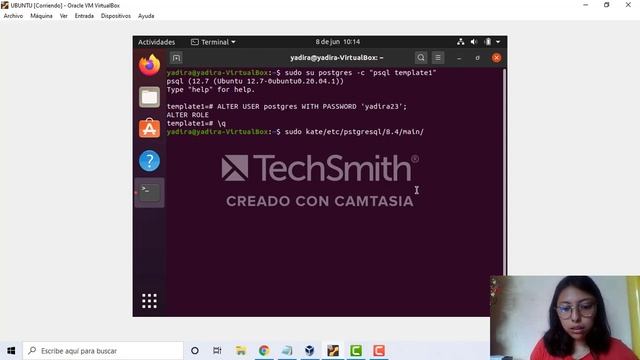This screenshot has height=360, width=640.
Task: Open the Ayuda menu in VirtualBox
Action: (x=146, y=16)
